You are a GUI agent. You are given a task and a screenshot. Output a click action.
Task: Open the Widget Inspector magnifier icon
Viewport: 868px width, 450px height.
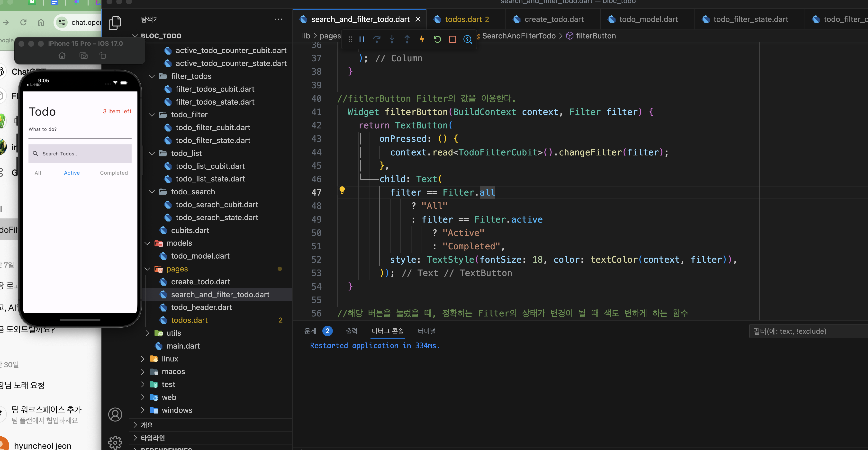[x=468, y=39]
